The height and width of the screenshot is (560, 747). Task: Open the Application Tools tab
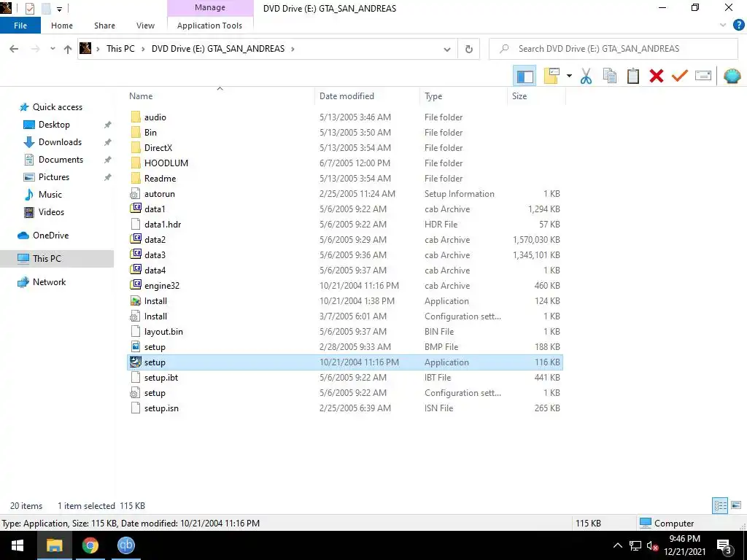coord(209,26)
